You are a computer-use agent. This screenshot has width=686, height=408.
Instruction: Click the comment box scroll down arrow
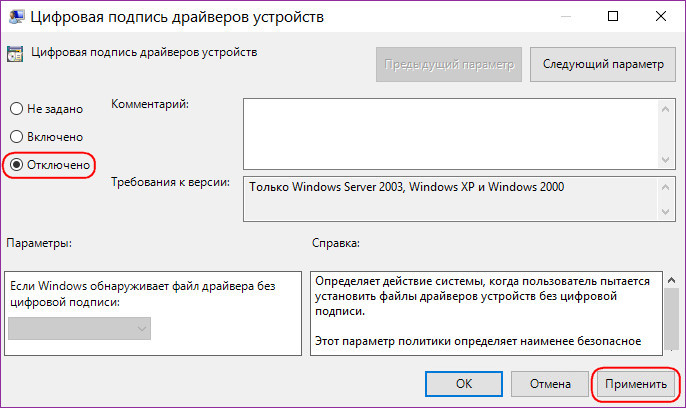click(665, 160)
